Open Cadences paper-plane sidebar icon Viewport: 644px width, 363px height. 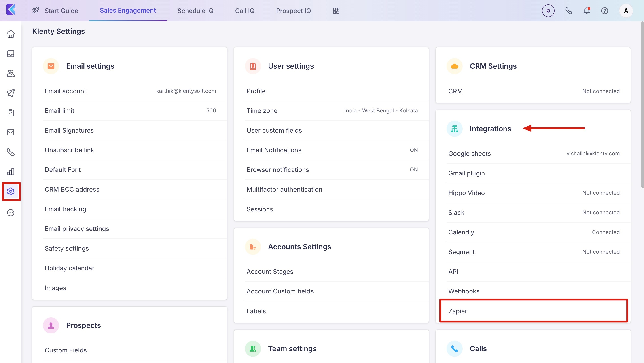(x=11, y=93)
